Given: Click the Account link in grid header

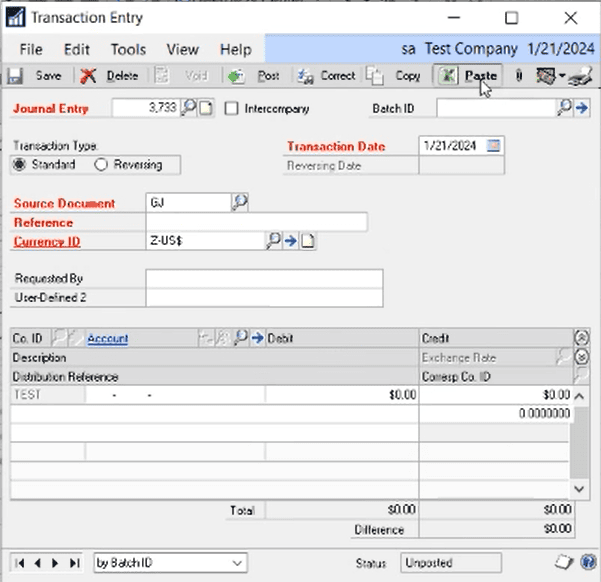Looking at the screenshot, I should coord(108,339).
